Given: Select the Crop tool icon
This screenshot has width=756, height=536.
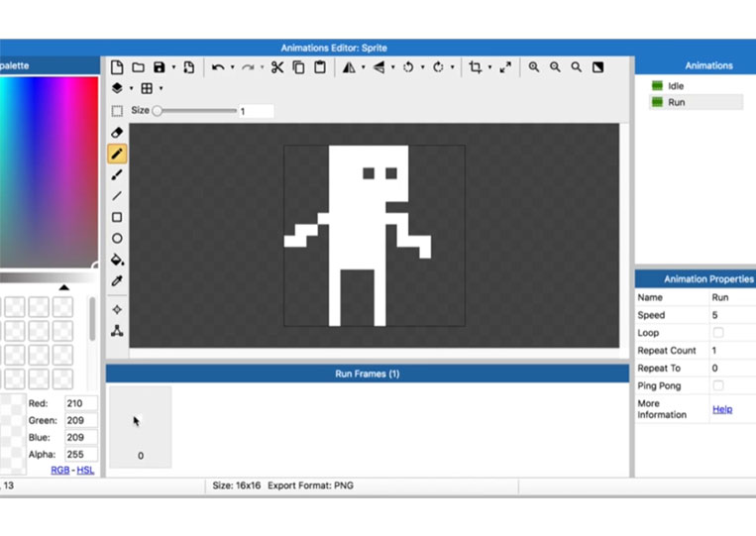Looking at the screenshot, I should pos(476,67).
